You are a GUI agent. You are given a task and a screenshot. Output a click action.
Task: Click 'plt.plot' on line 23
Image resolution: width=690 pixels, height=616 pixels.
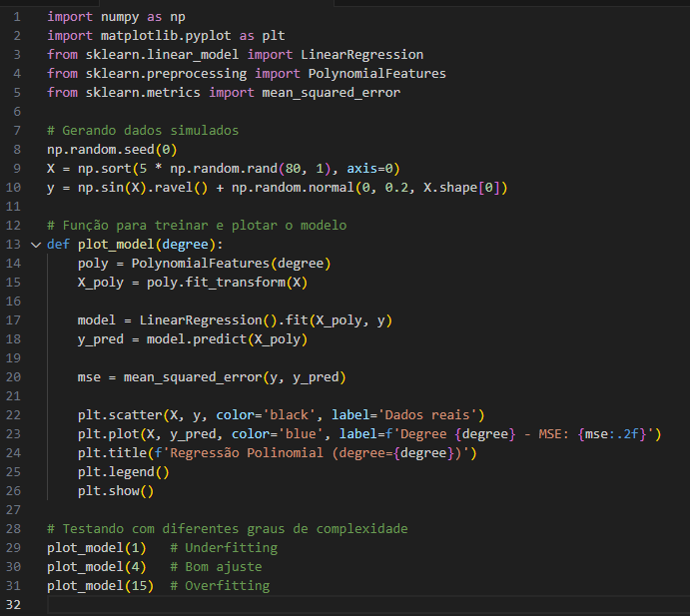109,434
